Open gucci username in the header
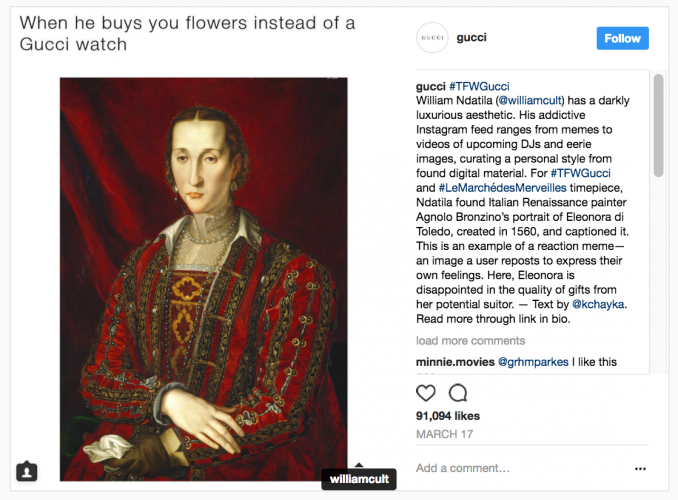The image size is (678, 500). 471,38
